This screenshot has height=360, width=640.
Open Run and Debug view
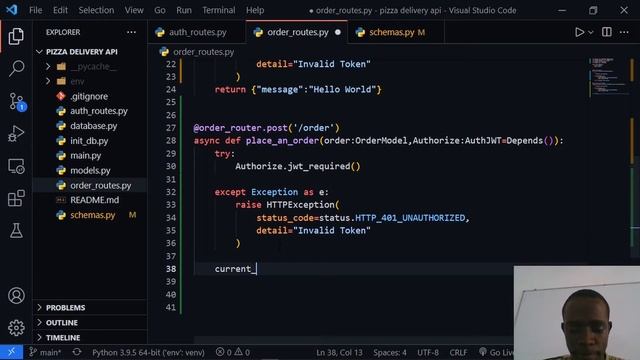(x=16, y=133)
